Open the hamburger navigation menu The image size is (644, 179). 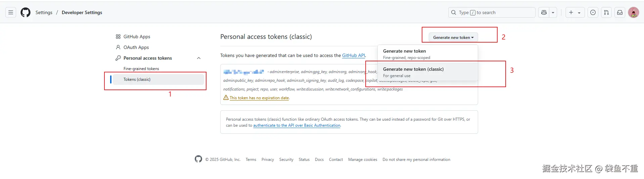tap(11, 12)
